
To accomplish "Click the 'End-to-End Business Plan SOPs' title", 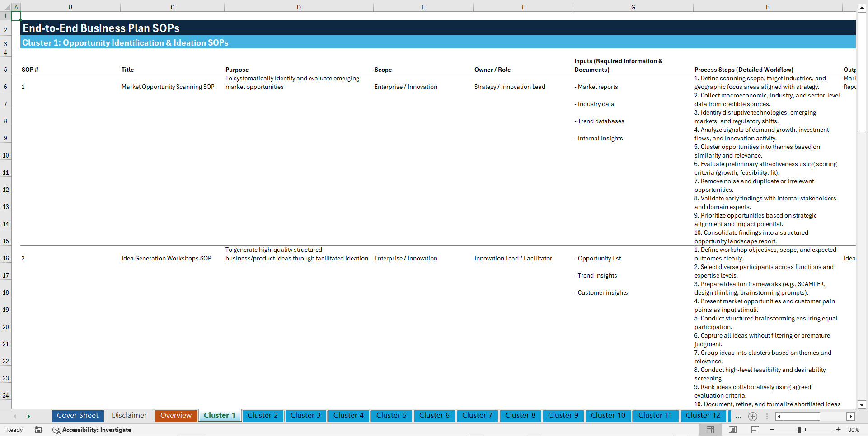I will pyautogui.click(x=101, y=28).
